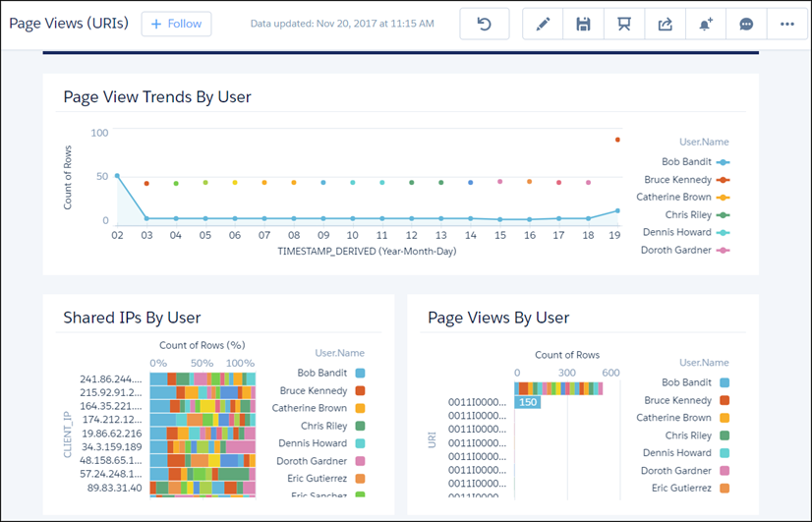Click the red data point above day 03
The width and height of the screenshot is (812, 522).
(x=146, y=183)
